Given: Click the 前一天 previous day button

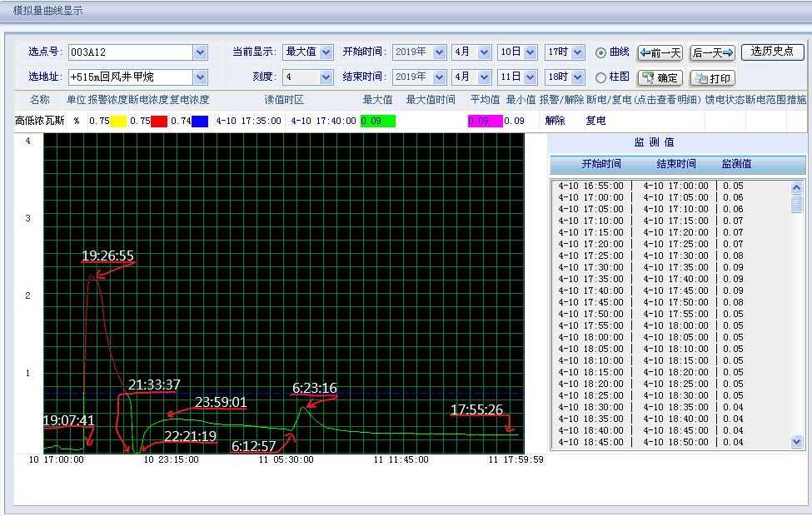Looking at the screenshot, I should [x=660, y=52].
